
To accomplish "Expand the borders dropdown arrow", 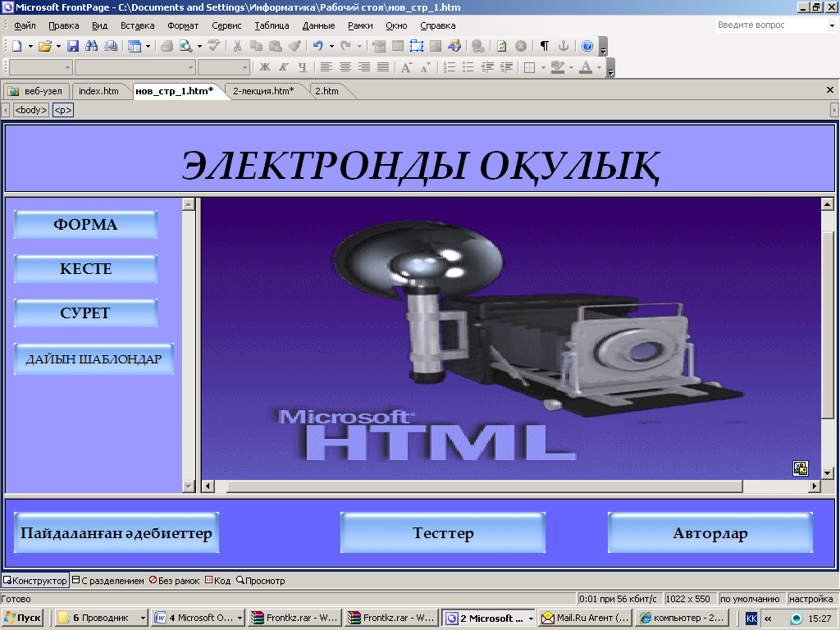I will coord(543,67).
